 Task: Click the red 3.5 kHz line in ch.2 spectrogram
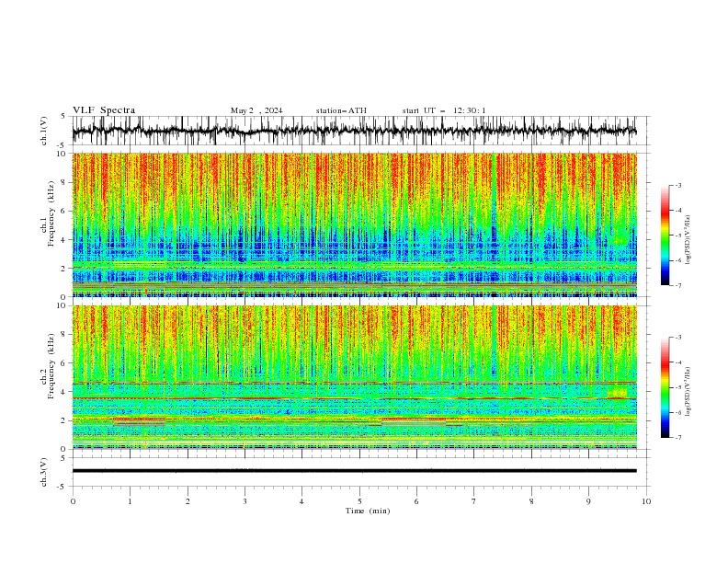pyautogui.click(x=354, y=398)
